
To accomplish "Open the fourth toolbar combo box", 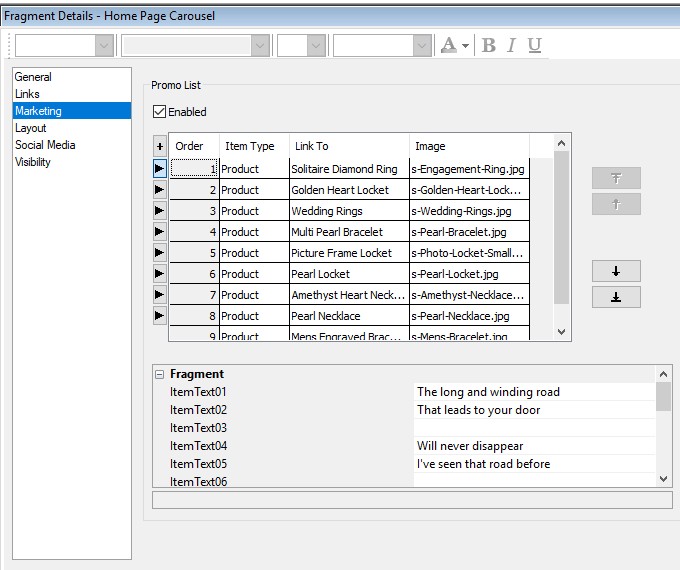I will click(x=421, y=45).
